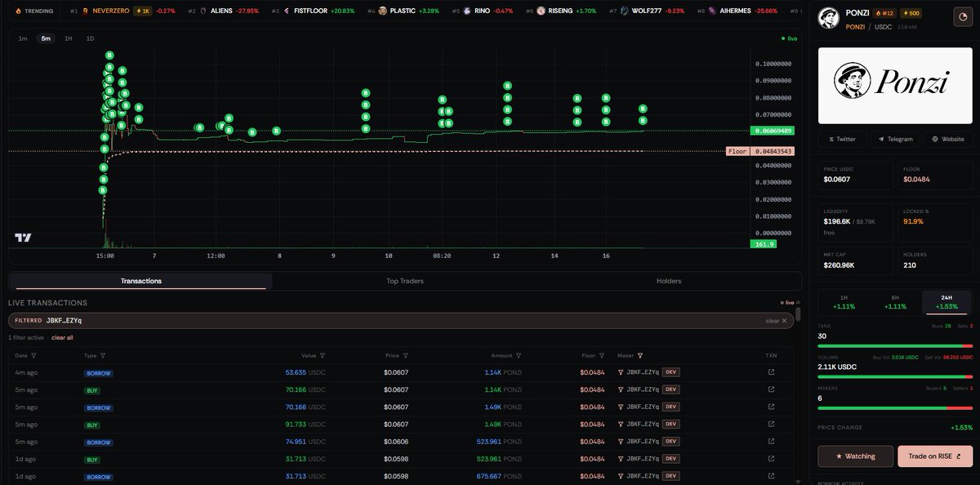The image size is (980, 485).
Task: Clear the JBKF_EZYq filter
Action: click(776, 321)
